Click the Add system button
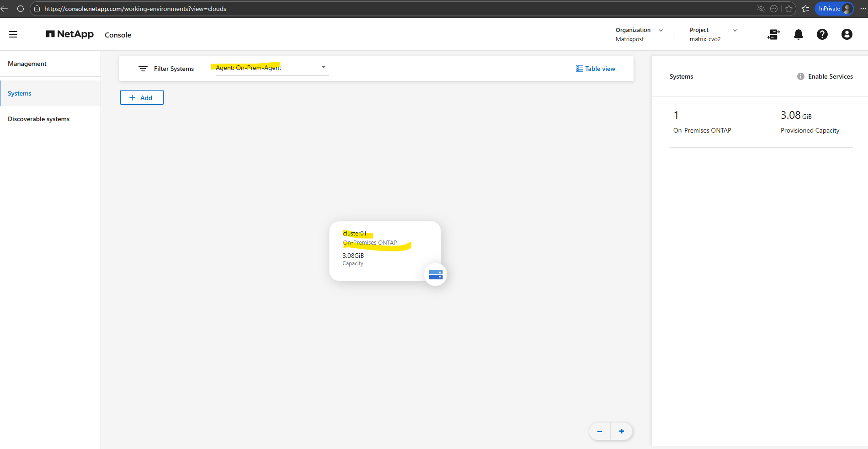 tap(142, 97)
